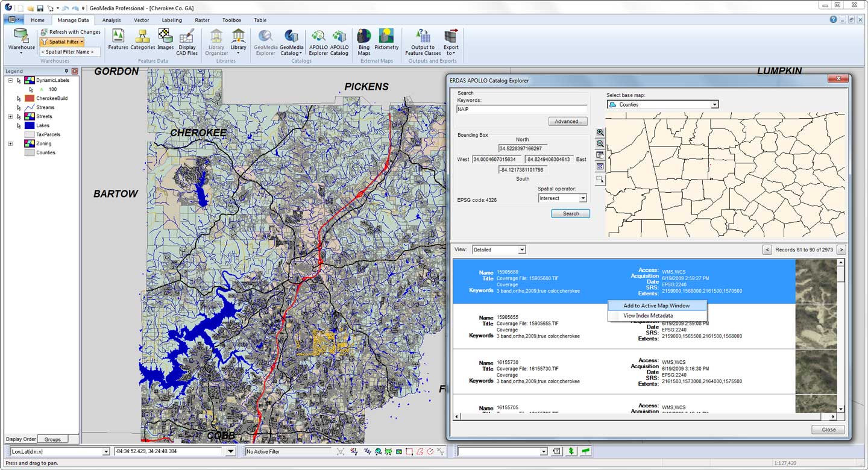Open the application menu button

(13, 19)
